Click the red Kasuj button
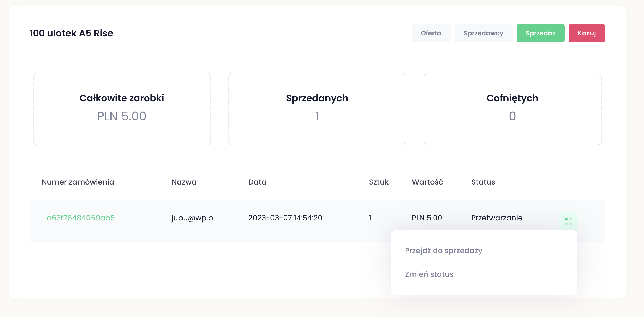 pos(587,33)
